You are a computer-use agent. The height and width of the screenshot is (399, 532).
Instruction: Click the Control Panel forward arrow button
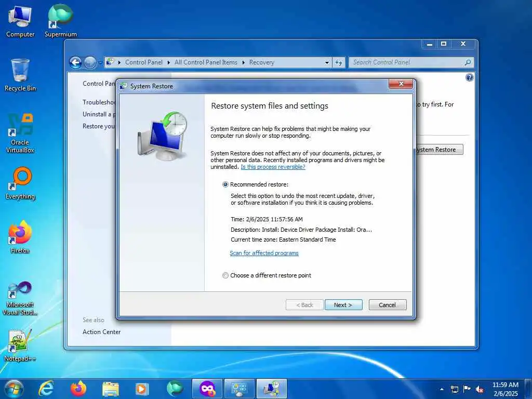click(90, 62)
